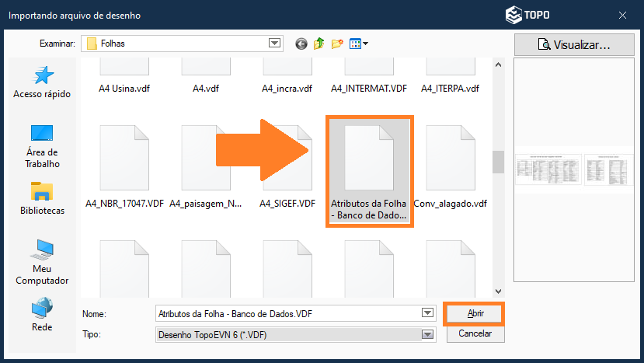Open Rede network location
The height and width of the screenshot is (363, 644).
pyautogui.click(x=42, y=315)
